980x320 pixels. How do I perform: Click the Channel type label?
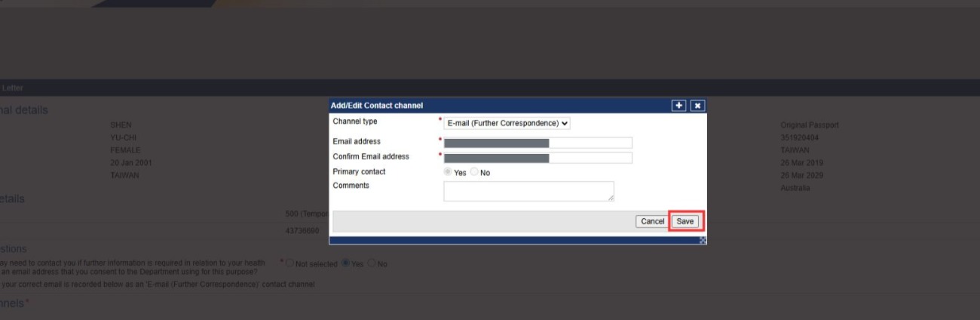point(355,122)
